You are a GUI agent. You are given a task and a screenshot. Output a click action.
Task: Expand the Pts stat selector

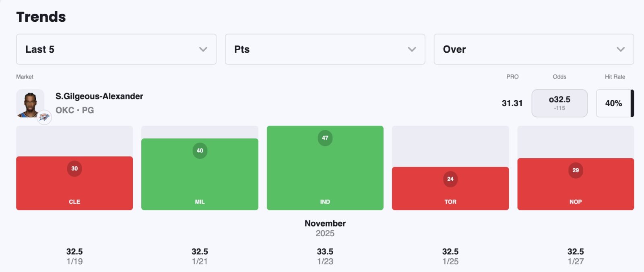point(325,49)
